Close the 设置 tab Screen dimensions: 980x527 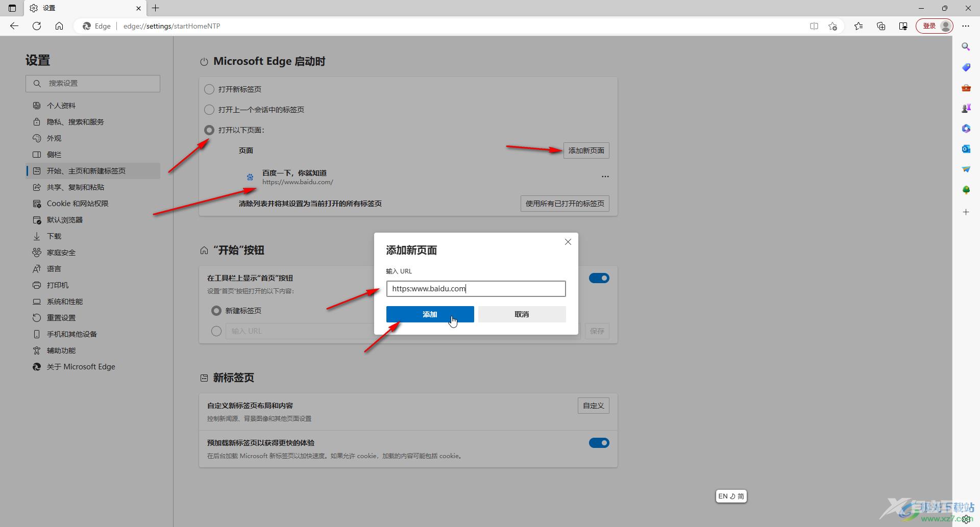click(138, 8)
